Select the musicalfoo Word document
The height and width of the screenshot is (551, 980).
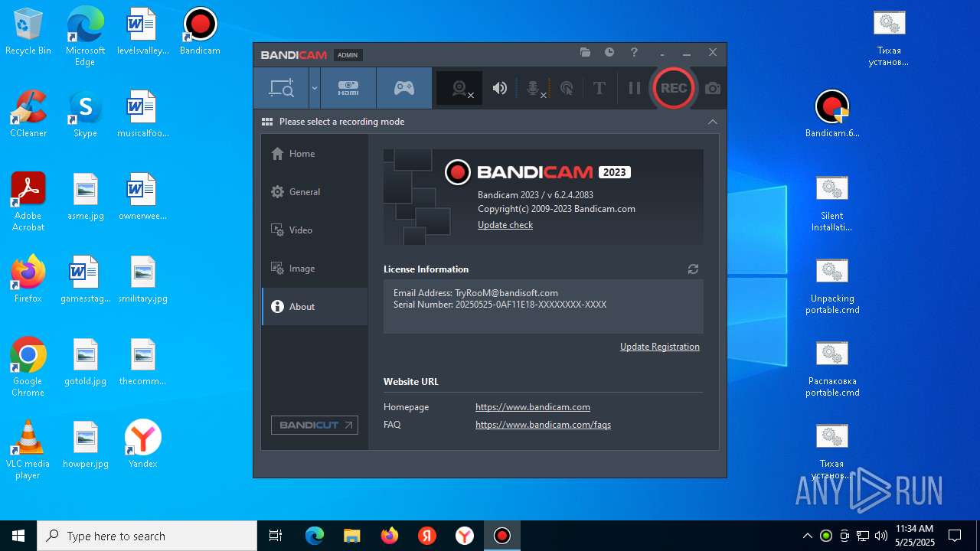click(142, 114)
